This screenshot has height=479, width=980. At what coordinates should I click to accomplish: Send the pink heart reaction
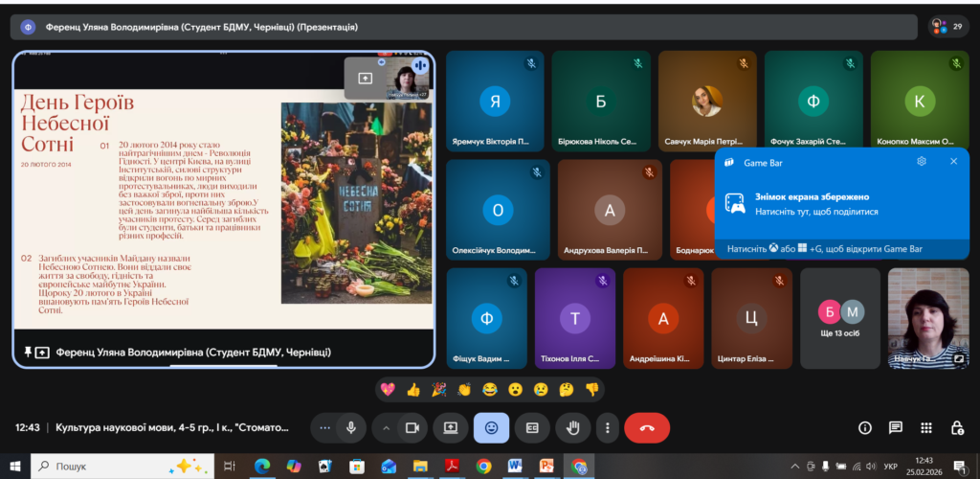pos(388,389)
